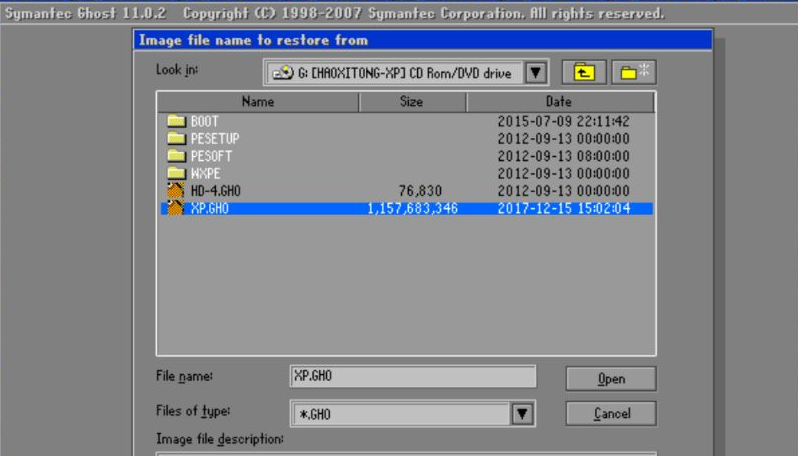Image resolution: width=798 pixels, height=456 pixels.
Task: Click the dialog title Image file name to restore from
Action: 253,40
